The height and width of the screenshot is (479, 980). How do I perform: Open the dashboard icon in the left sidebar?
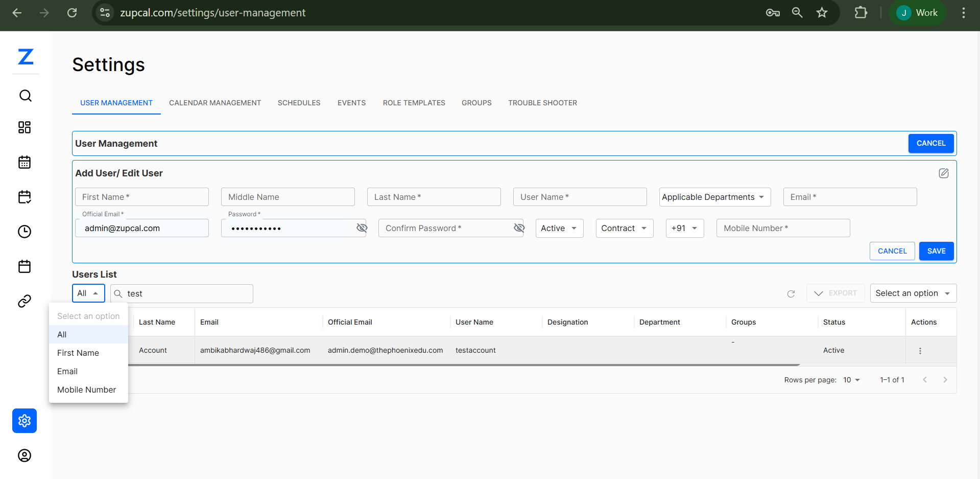[25, 127]
